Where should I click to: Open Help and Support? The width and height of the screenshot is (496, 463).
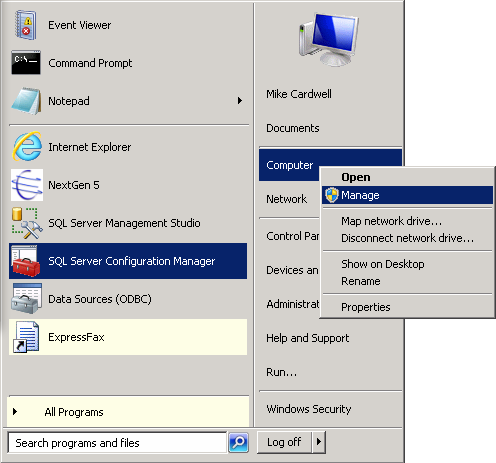coord(308,338)
